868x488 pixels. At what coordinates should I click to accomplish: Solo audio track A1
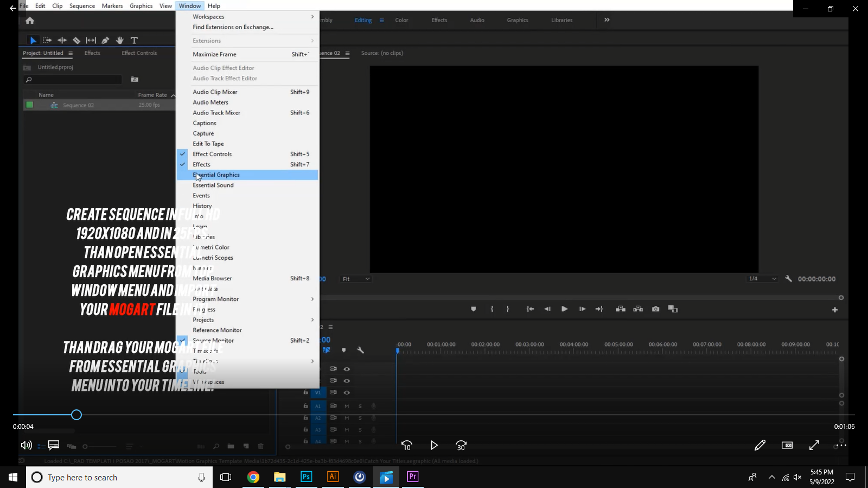coord(360,406)
